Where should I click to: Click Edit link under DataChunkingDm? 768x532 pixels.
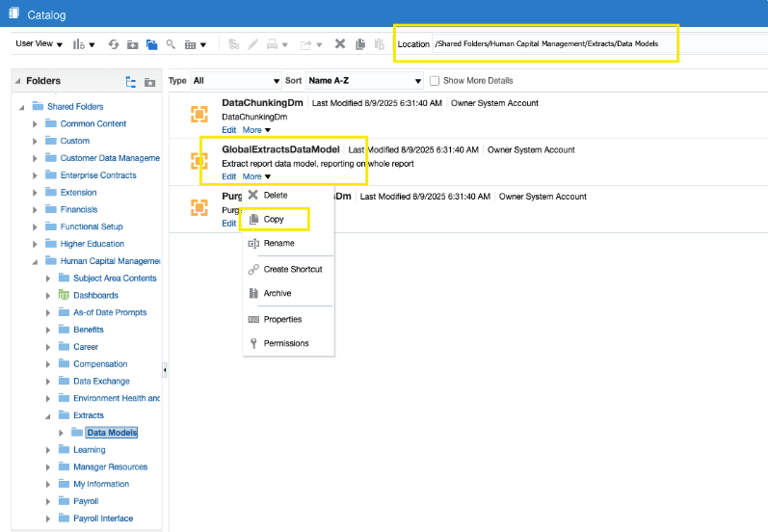pos(228,130)
